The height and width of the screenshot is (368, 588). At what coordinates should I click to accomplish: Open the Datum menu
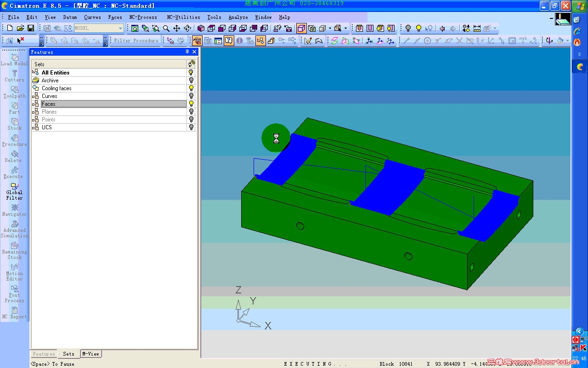[70, 17]
